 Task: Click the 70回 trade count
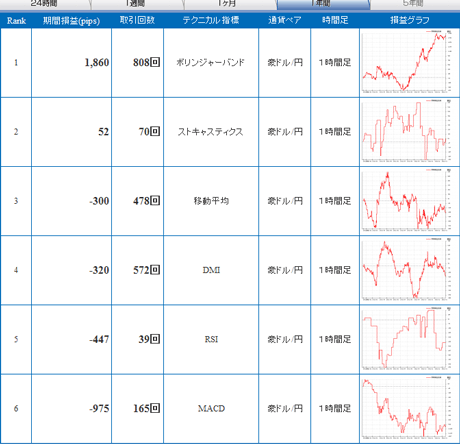pos(149,132)
